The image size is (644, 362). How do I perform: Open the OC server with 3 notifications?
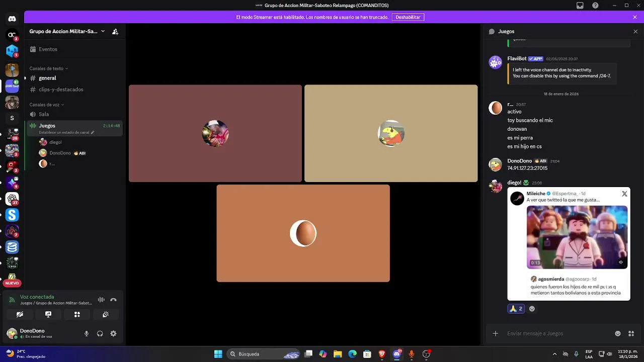click(12, 35)
